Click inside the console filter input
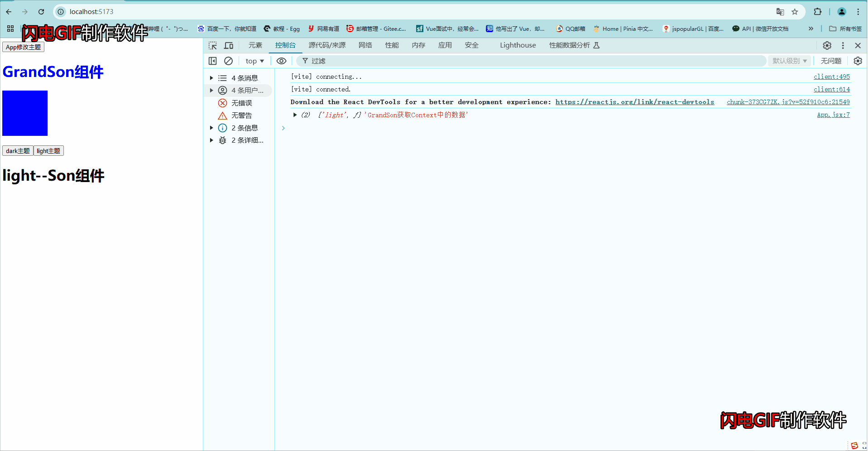Screen dimensions: 868x451 (362, 61)
